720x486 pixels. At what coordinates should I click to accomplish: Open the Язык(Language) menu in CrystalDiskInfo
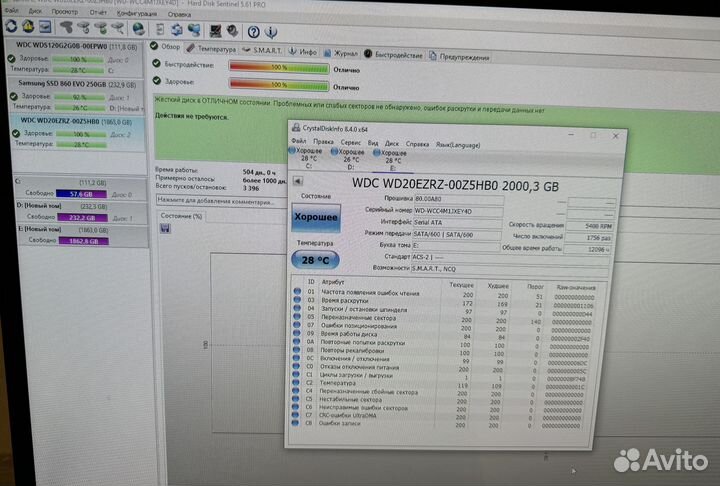point(457,145)
